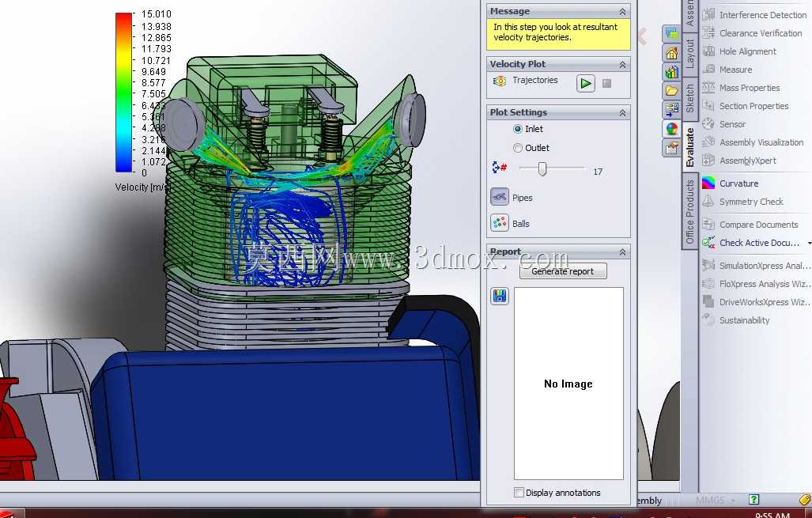
Task: Open the home task pane tab
Action: pyautogui.click(x=672, y=53)
